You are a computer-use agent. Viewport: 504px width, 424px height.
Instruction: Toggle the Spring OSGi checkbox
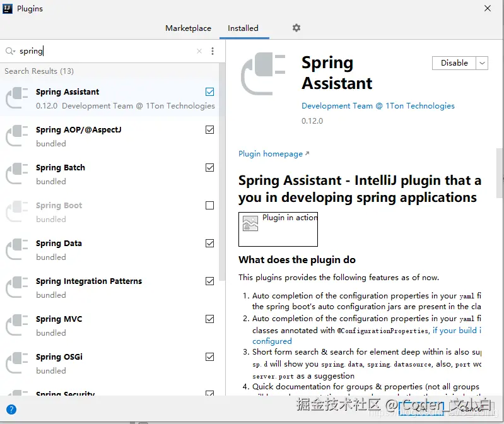209,357
